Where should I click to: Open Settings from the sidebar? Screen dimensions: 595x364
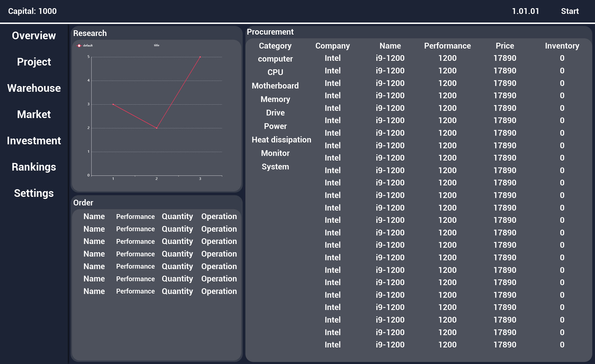[34, 193]
